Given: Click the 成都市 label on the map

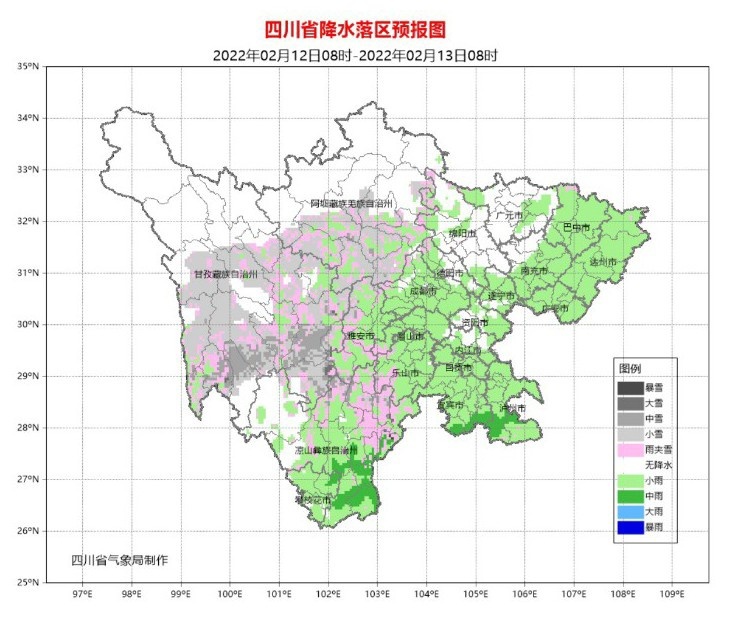Looking at the screenshot, I should (x=423, y=291).
